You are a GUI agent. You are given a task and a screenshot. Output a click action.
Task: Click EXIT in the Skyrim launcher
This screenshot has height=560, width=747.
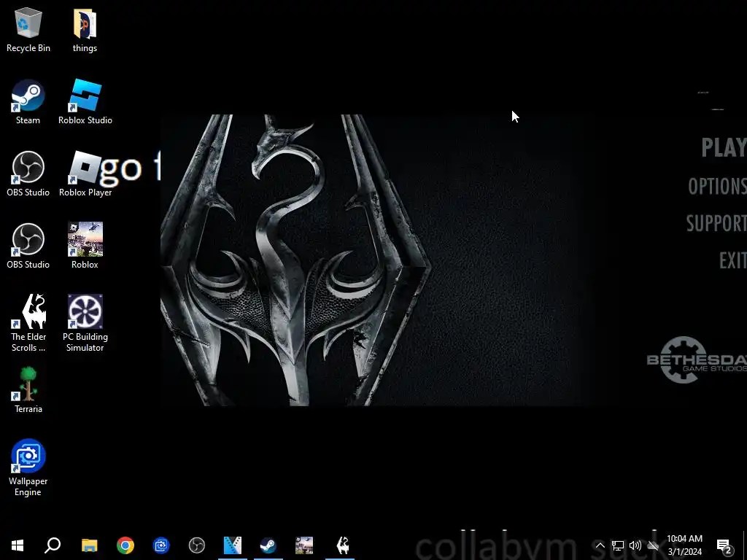(x=732, y=260)
